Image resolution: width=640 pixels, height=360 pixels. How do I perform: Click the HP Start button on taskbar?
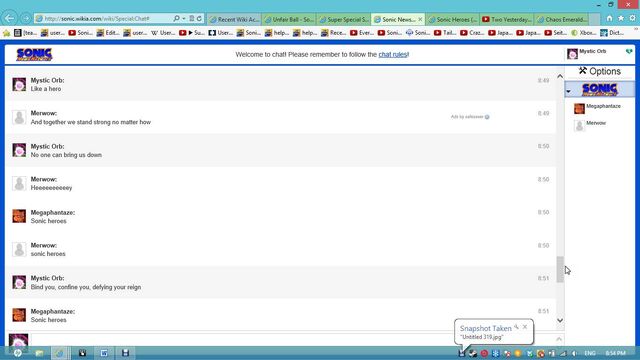click(18, 353)
